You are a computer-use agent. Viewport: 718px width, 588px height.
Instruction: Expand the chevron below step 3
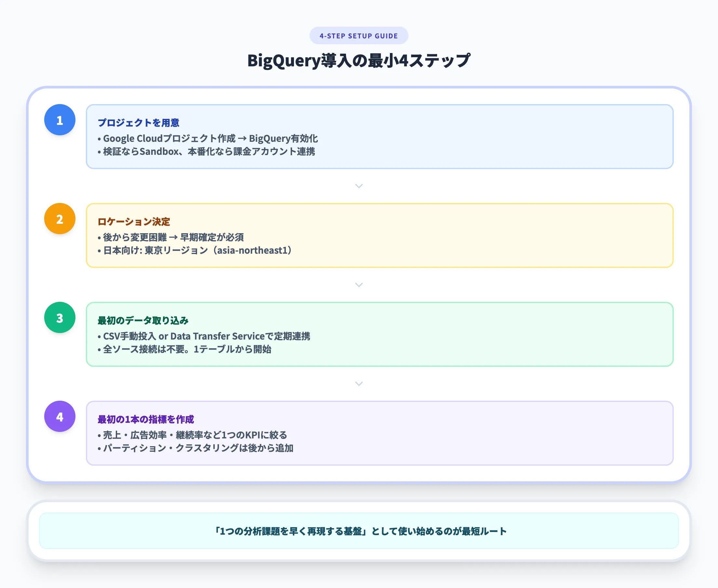click(358, 383)
